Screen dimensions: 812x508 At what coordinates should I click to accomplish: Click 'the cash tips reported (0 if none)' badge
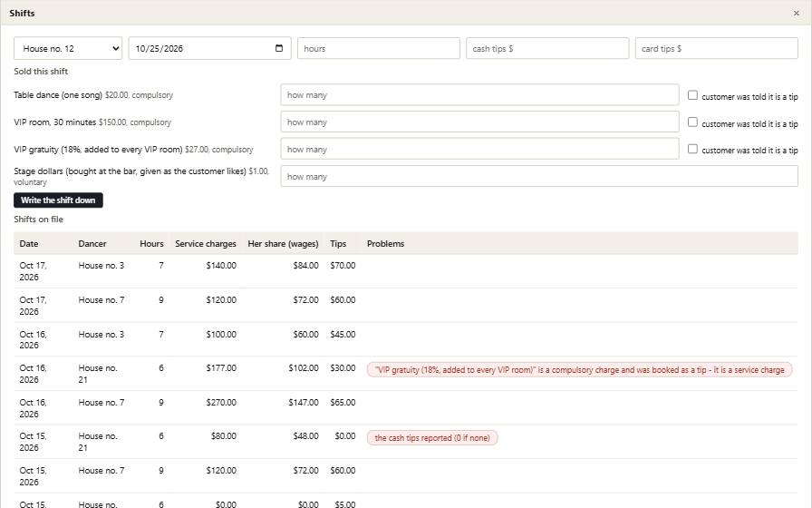[432, 437]
